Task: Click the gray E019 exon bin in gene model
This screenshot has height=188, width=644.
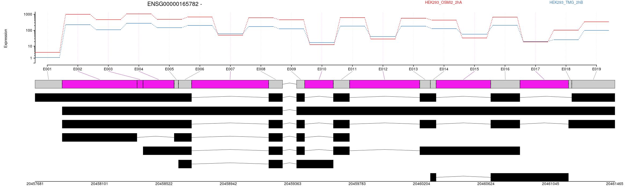Action: (x=593, y=84)
